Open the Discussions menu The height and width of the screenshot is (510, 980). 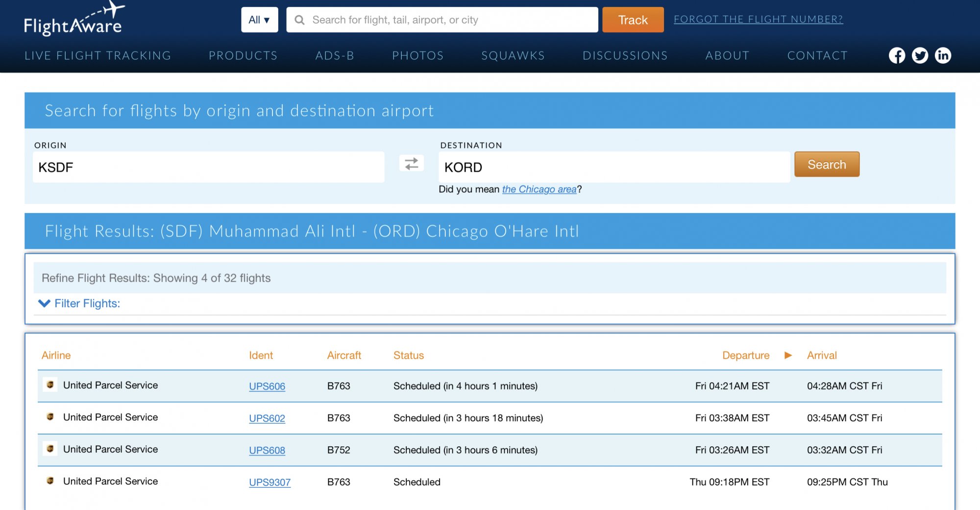(625, 55)
